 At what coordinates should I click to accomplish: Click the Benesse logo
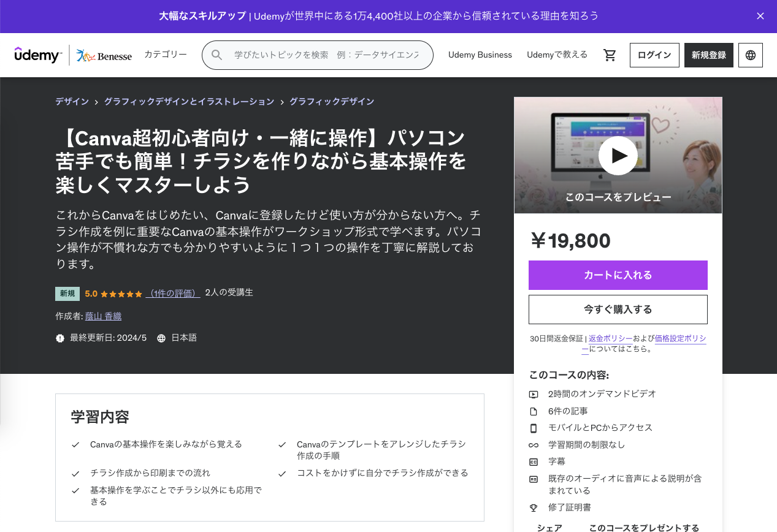pyautogui.click(x=104, y=55)
